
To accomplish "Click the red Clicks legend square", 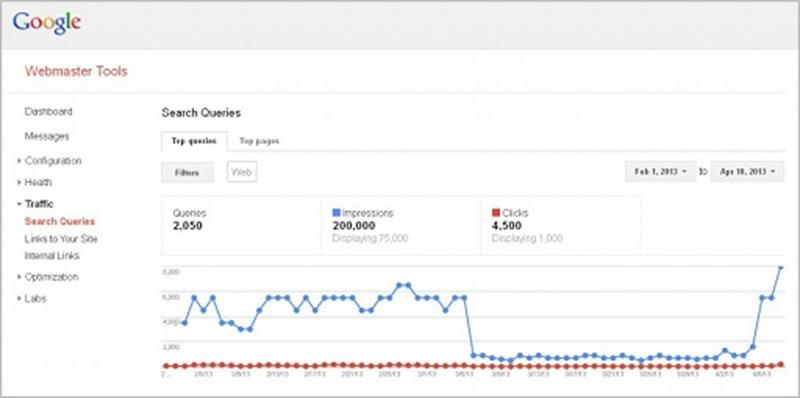I will [495, 213].
